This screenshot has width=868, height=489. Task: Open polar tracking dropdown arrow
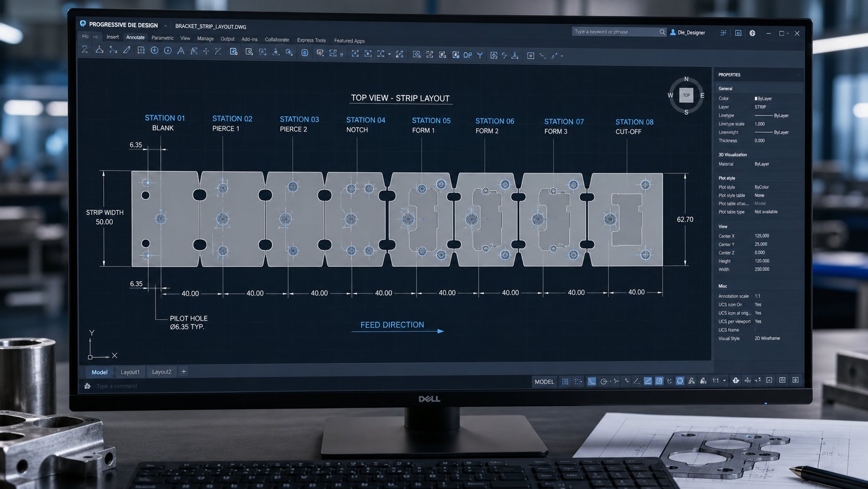[611, 381]
